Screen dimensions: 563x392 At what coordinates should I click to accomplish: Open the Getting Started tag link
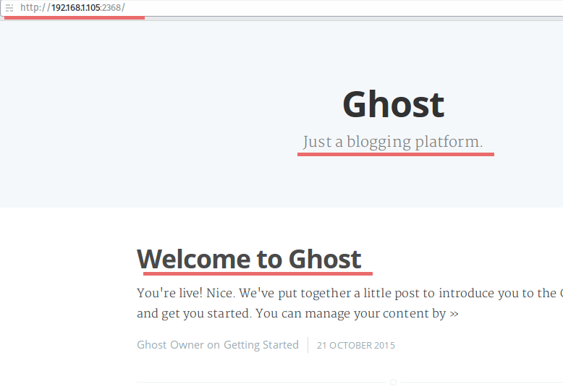coord(261,345)
